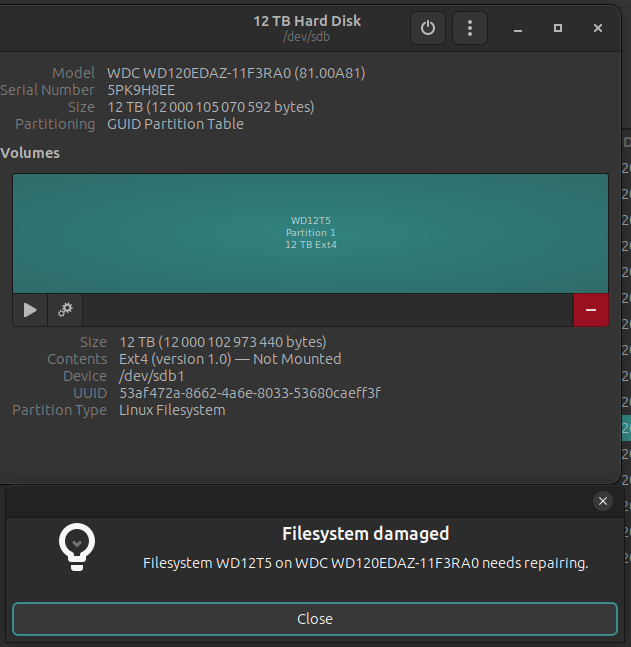Viewport: 631px width, 647px height.
Task: Open the drive options three-dot menu
Action: click(x=470, y=28)
